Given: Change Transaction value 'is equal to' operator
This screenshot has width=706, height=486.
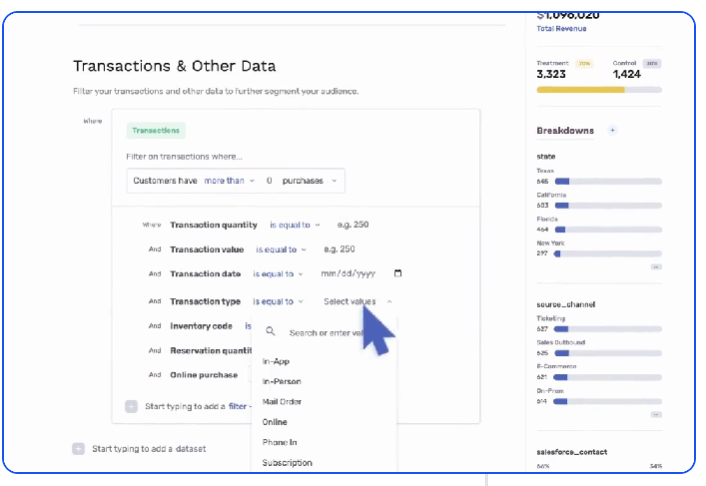Looking at the screenshot, I should (281, 249).
